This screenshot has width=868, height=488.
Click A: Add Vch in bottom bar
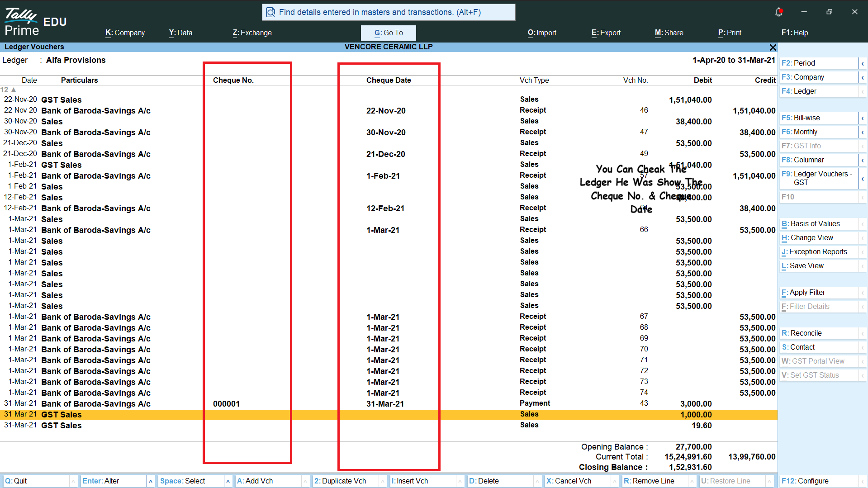(x=269, y=481)
